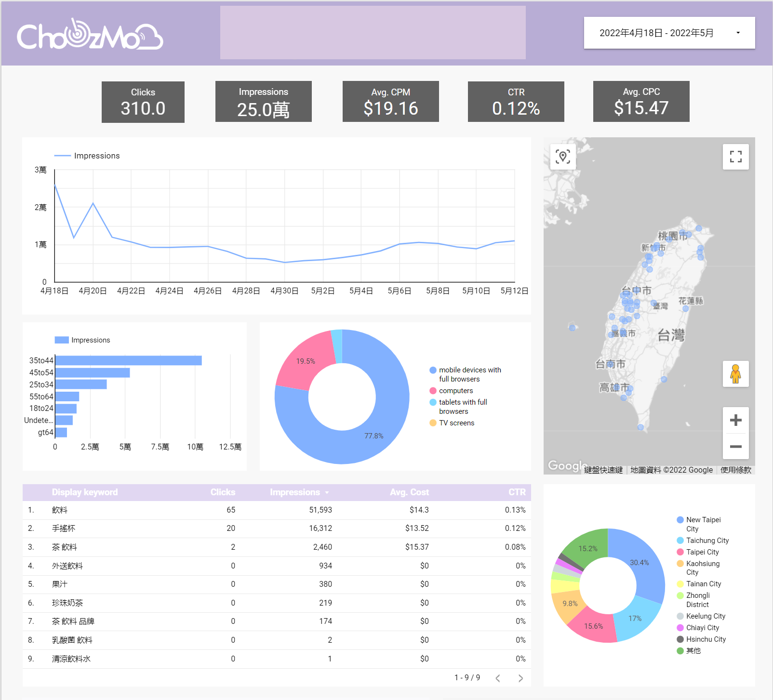Click the 鍵盤快速鍵 keyboard shortcuts button
The height and width of the screenshot is (700, 773).
pyautogui.click(x=603, y=470)
